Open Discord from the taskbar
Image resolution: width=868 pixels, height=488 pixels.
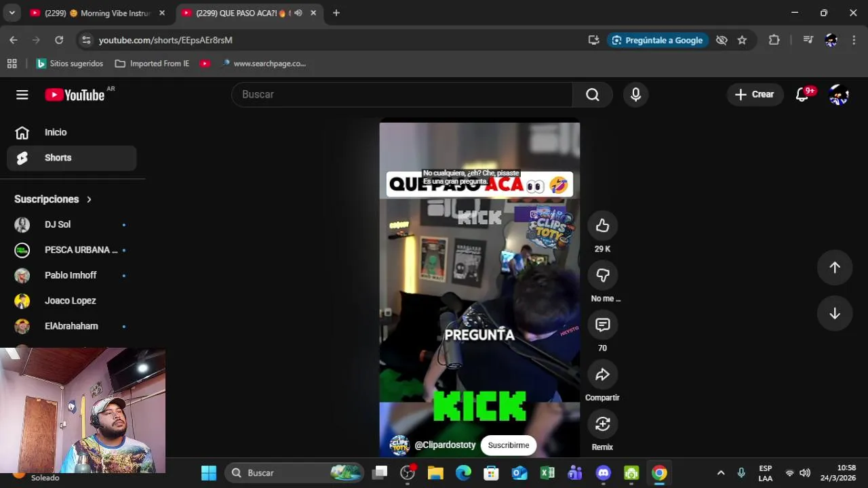click(x=604, y=473)
